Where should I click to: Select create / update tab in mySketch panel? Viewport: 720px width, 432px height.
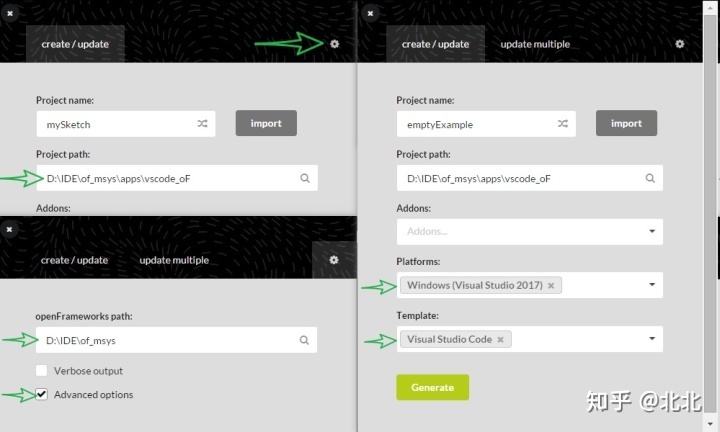pos(75,44)
